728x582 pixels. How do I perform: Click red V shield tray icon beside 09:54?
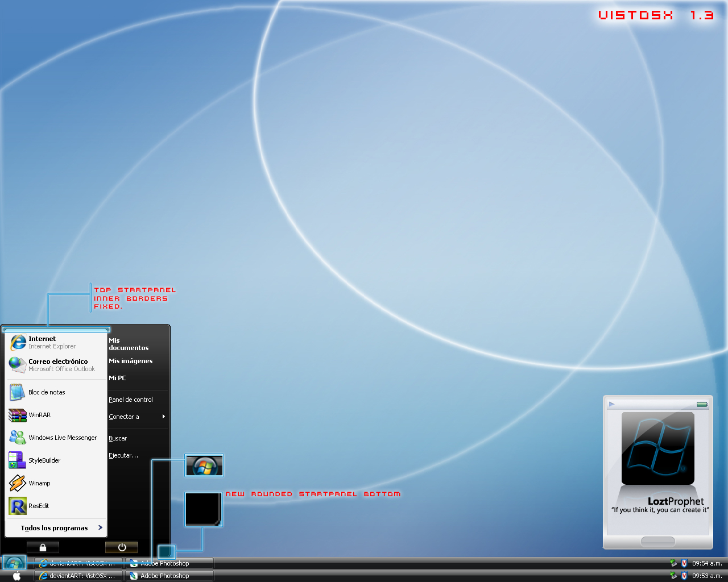pyautogui.click(x=684, y=563)
